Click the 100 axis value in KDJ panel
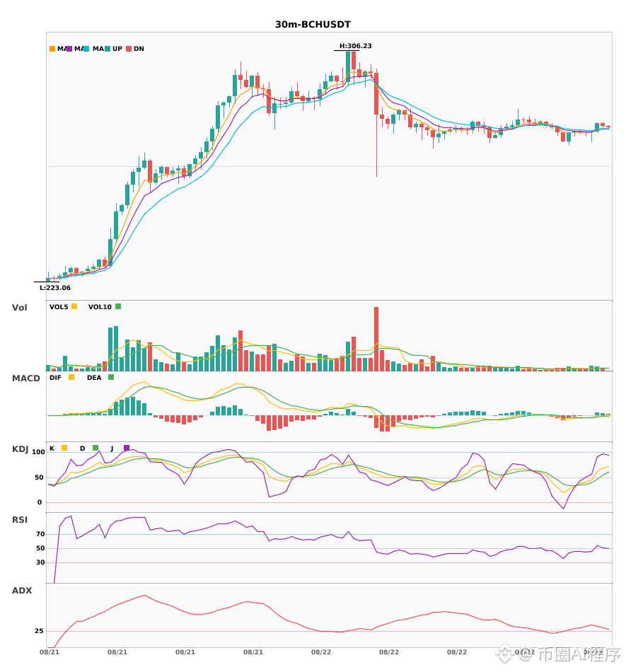626x672 pixels. pyautogui.click(x=39, y=452)
